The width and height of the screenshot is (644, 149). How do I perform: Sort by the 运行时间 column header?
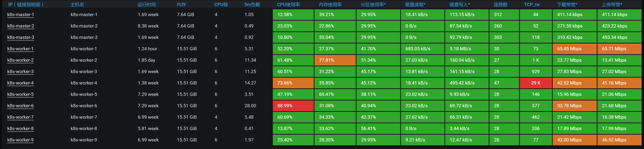click(147, 5)
